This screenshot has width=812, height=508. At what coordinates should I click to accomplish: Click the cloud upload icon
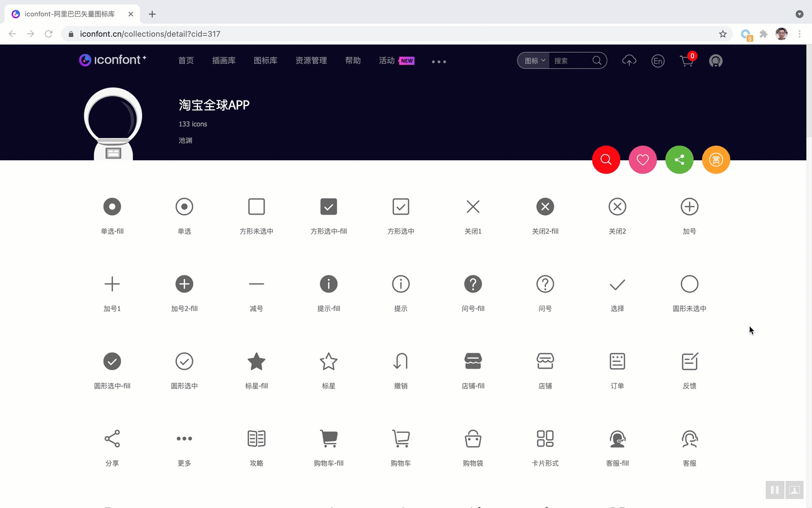point(629,60)
